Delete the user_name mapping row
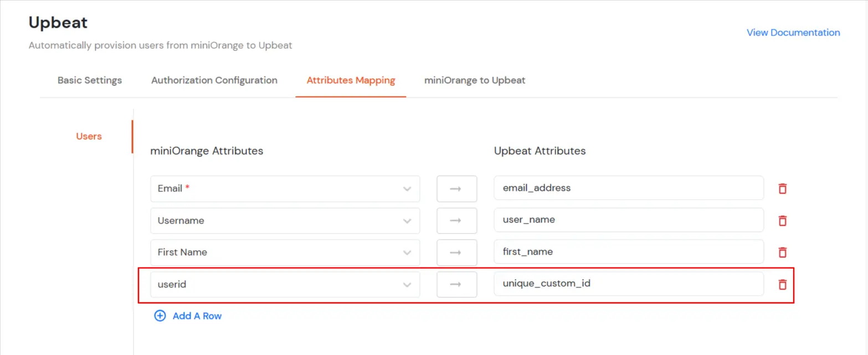The height and width of the screenshot is (355, 868). tap(782, 221)
